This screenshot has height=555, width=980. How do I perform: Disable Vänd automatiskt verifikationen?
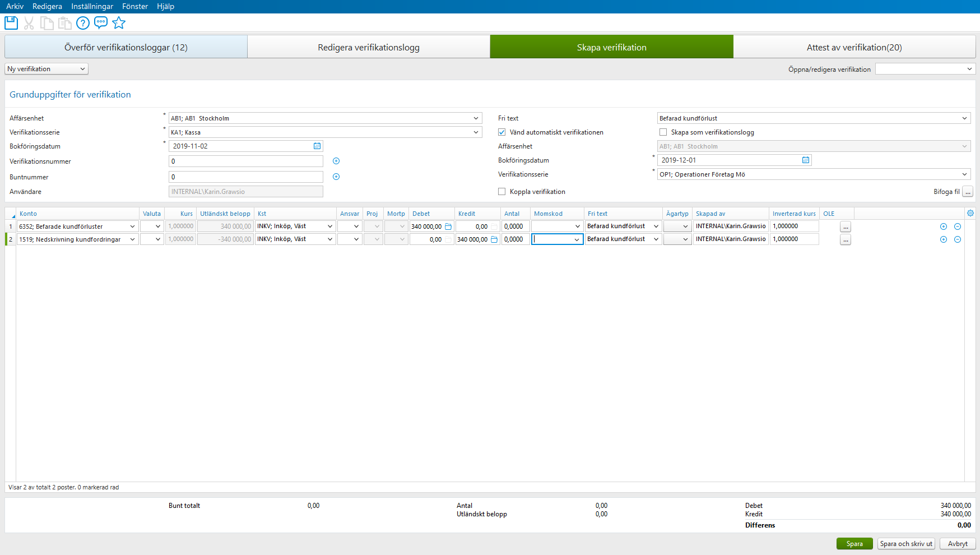(501, 132)
